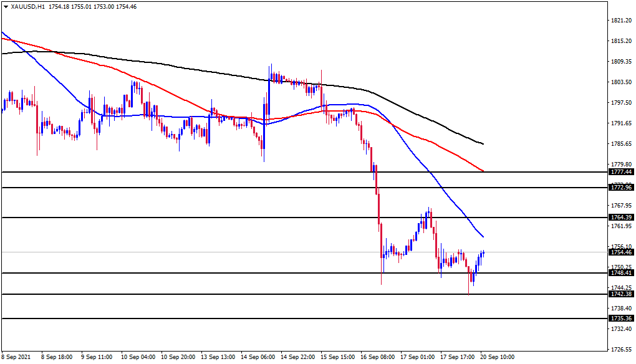The height and width of the screenshot is (364, 636).
Task: Click the 1821.20 price scale value
Action: (622, 21)
